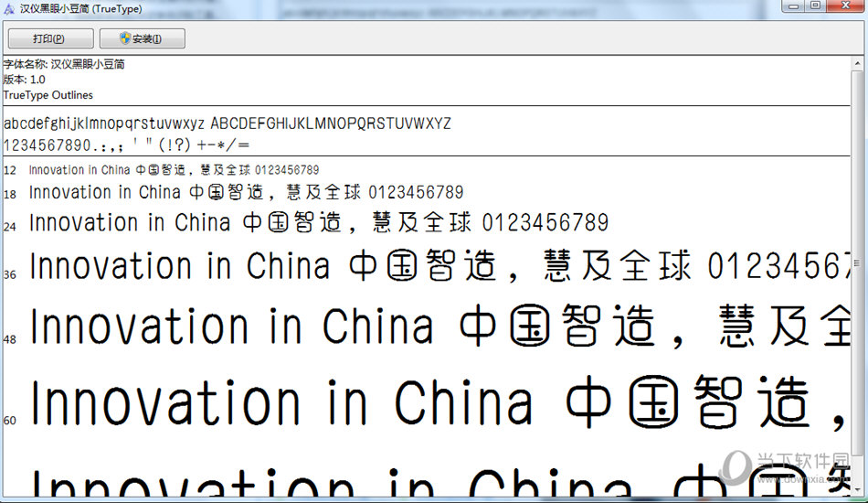Click the 安装(I) install button
Viewport: 868px width, 503px height.
click(143, 38)
